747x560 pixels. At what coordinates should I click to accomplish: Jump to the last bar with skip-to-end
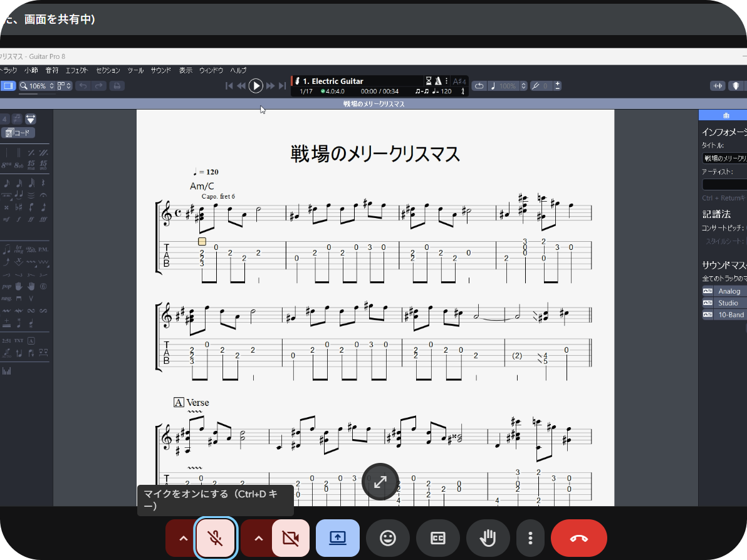[283, 86]
